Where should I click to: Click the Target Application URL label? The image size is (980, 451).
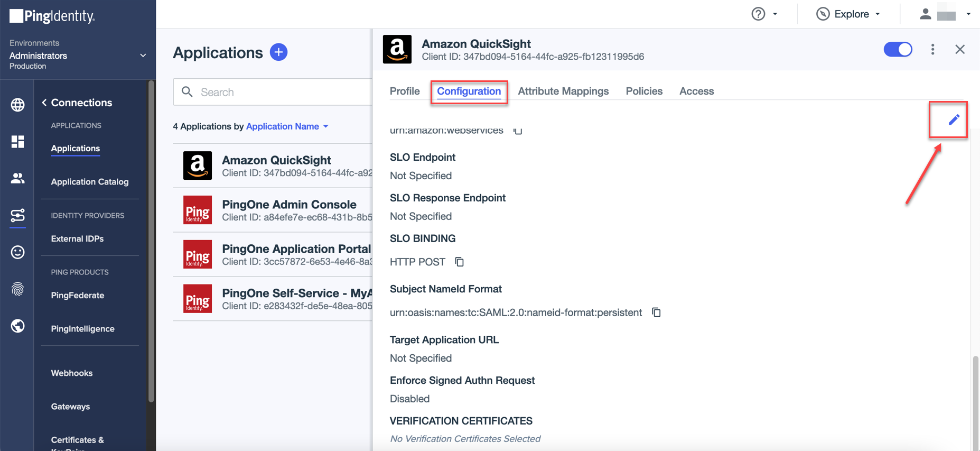pyautogui.click(x=444, y=340)
